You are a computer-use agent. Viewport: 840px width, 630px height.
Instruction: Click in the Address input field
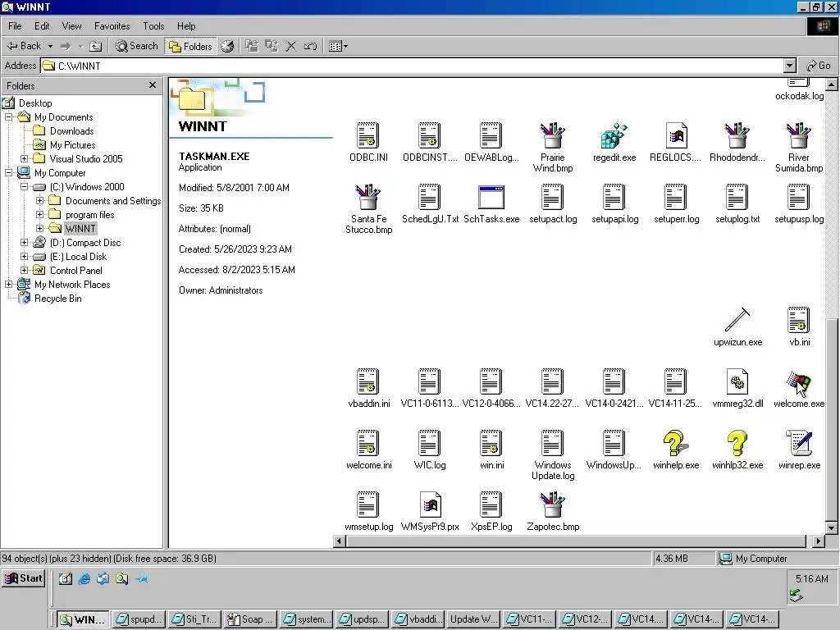click(x=413, y=66)
